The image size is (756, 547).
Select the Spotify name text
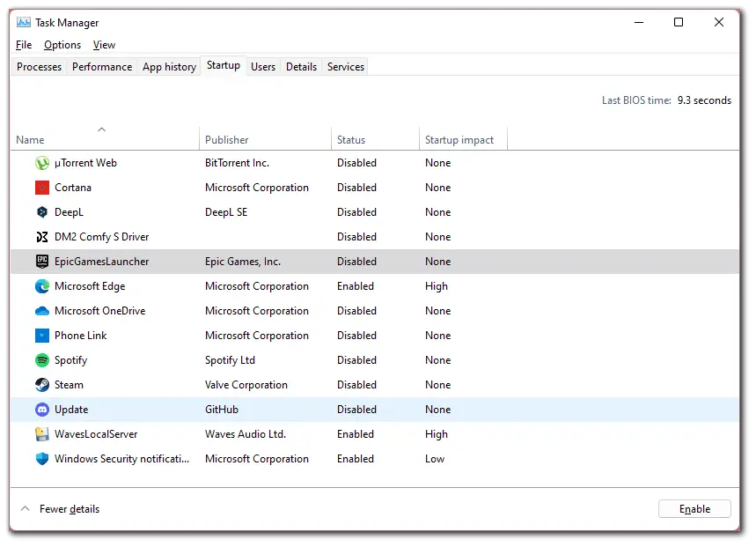point(71,360)
